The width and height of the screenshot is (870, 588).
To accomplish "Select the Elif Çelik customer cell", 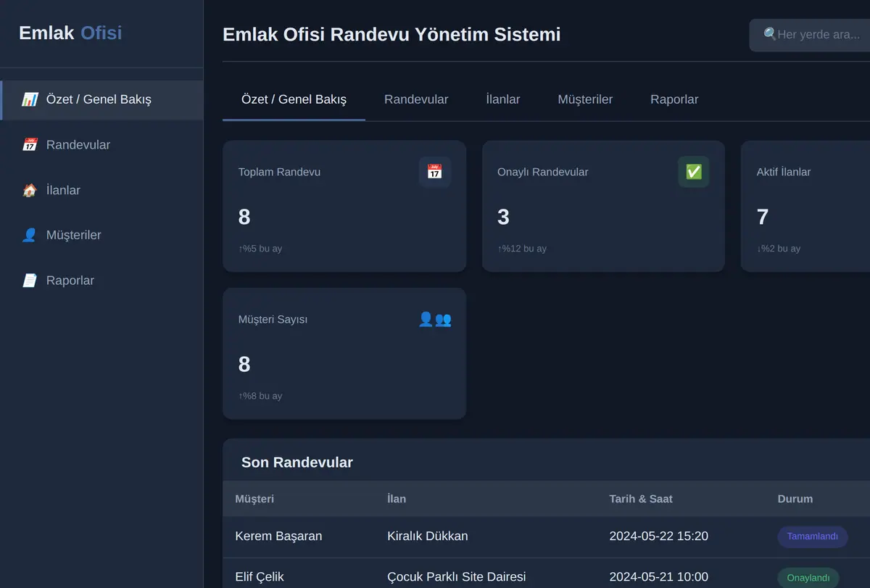I will 260,577.
